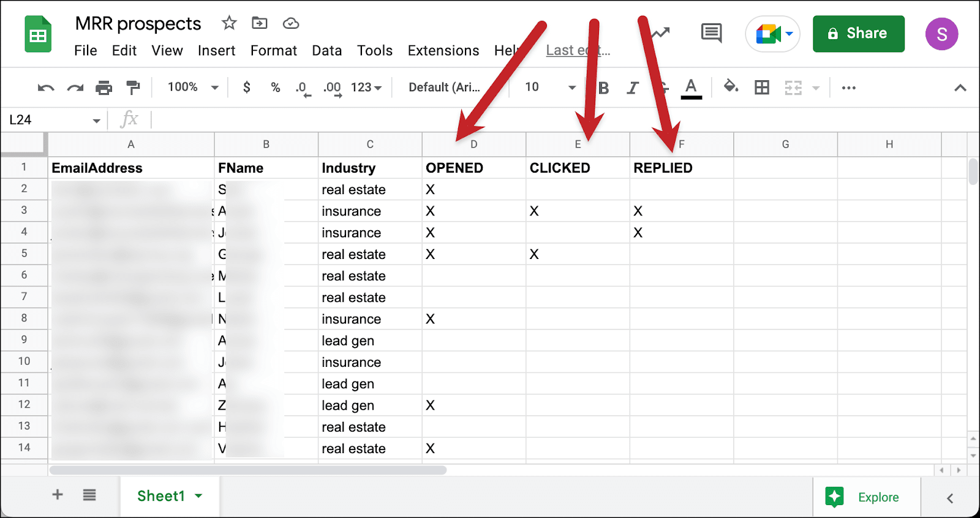Click the L24 Name box field
Viewport: 980px width, 518px height.
point(48,120)
